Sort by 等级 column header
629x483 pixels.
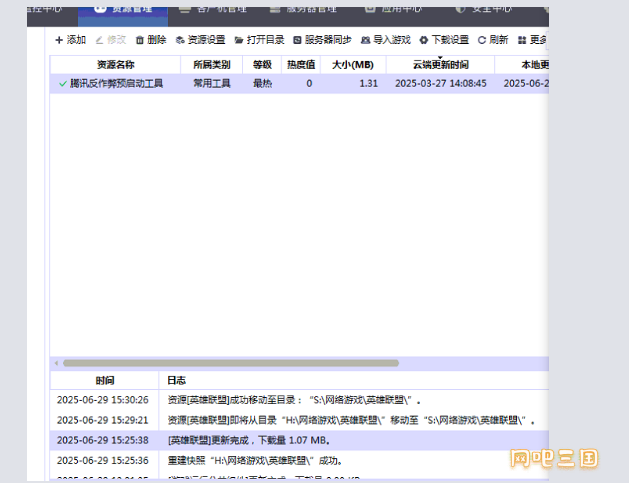[x=262, y=65]
